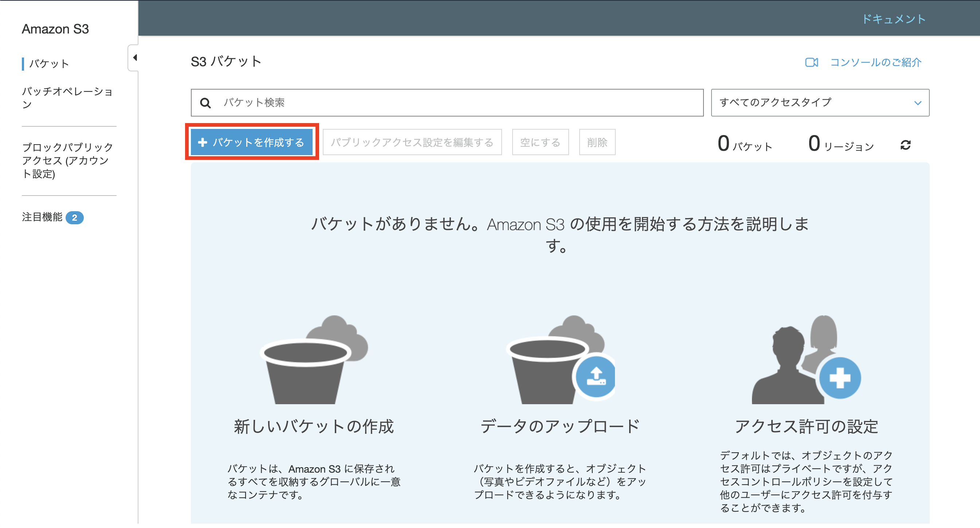Viewport: 980px width, 528px height.
Task: Click the Amazon S3 title
Action: pyautogui.click(x=55, y=29)
